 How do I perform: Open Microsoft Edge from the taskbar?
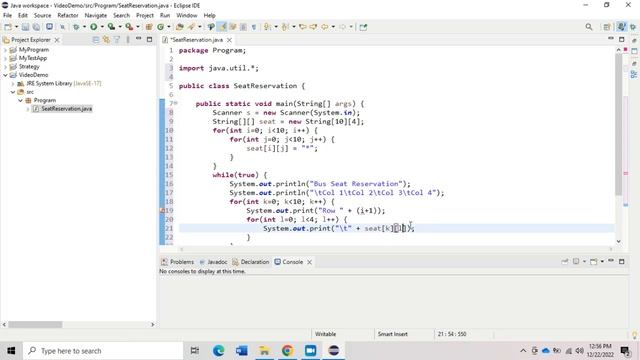coord(218,351)
